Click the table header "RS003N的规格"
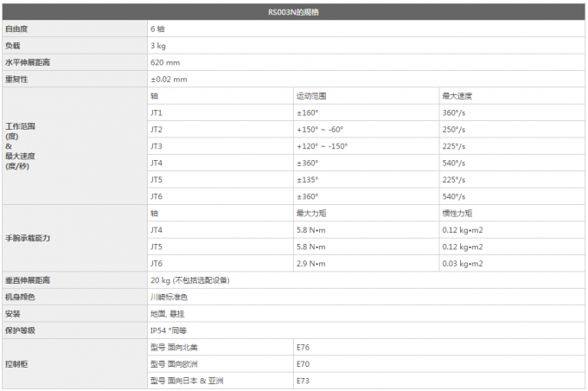The image size is (588, 391). [x=293, y=12]
